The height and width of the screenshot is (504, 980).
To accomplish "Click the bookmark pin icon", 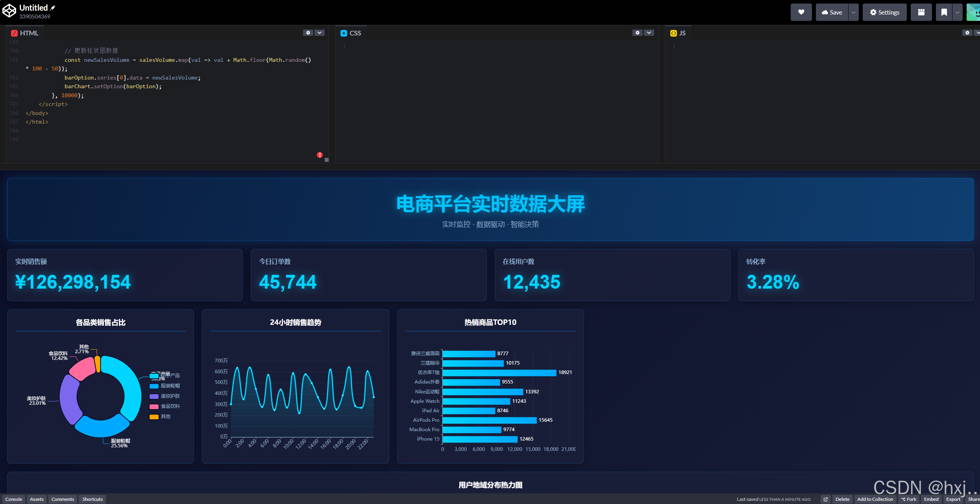I will coord(944,12).
